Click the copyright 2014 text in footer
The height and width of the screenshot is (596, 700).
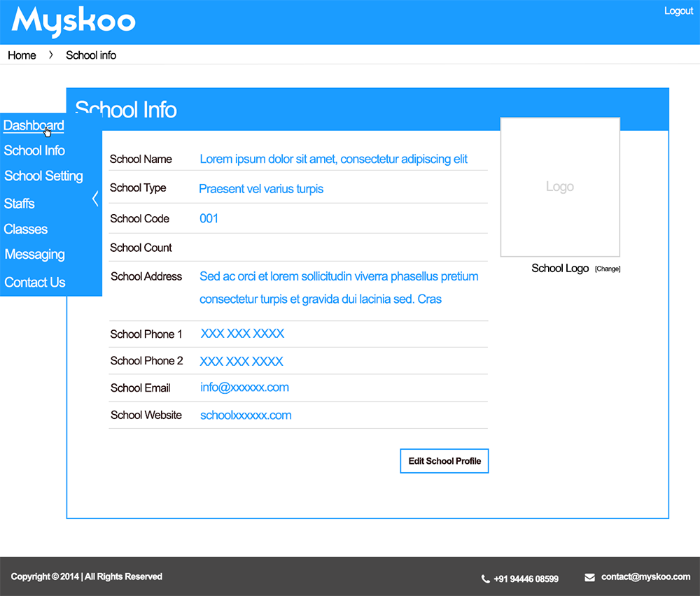point(87,576)
